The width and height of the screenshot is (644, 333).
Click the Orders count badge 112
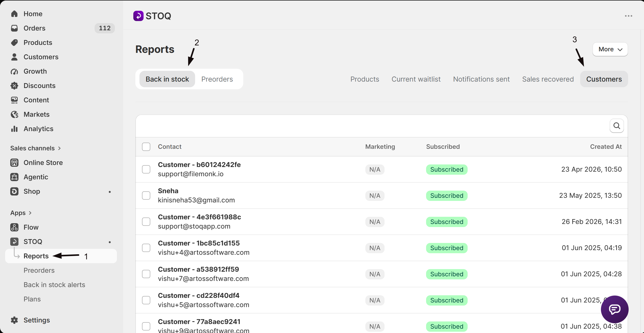pos(105,28)
